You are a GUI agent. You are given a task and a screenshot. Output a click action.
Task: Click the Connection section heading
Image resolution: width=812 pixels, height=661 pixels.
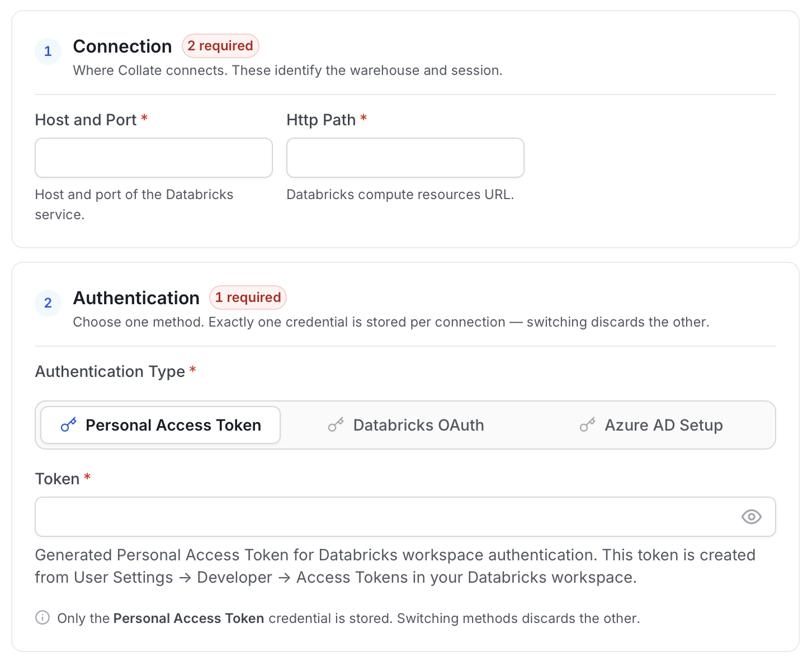coord(122,46)
